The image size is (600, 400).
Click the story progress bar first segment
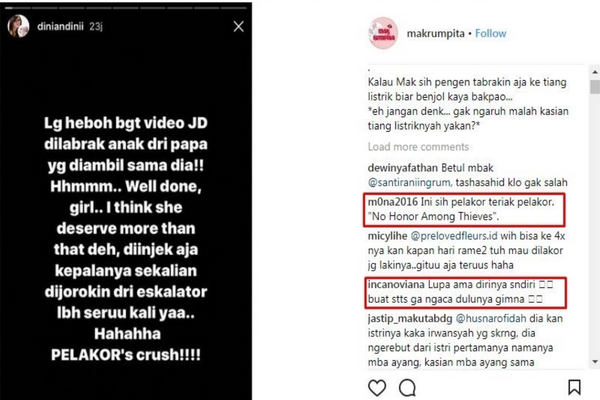pos(18,8)
